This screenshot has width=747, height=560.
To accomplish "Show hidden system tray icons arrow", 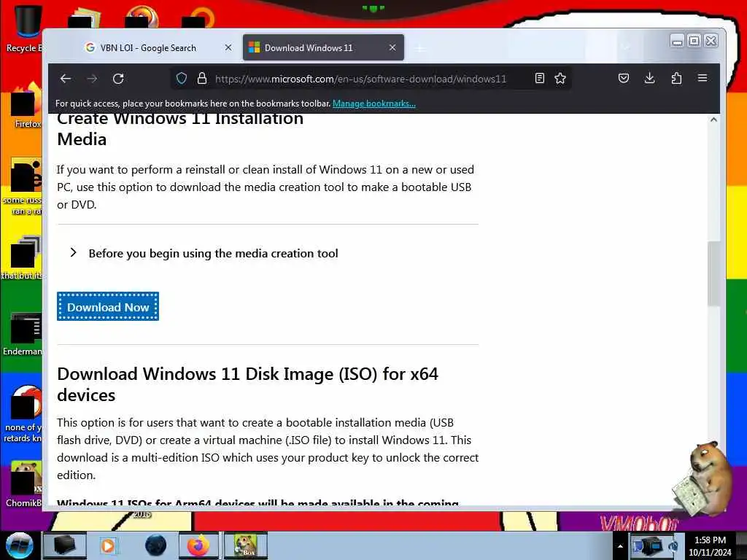I will [x=620, y=545].
